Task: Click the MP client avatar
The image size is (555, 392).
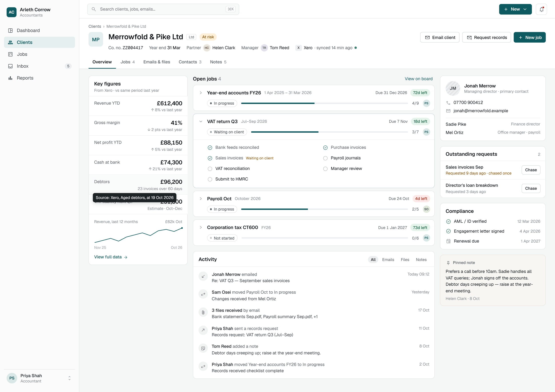Action: pos(96,39)
